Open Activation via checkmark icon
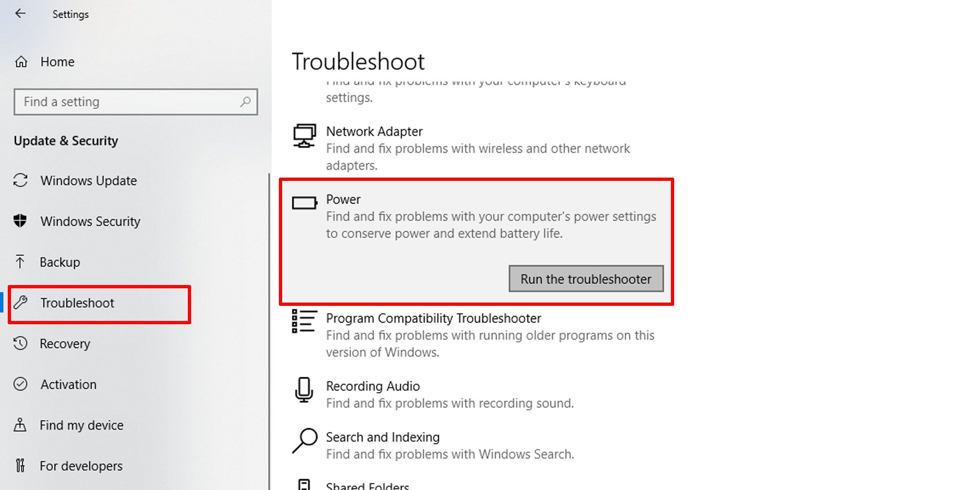Screen dimensions: 980x490 tap(20, 384)
